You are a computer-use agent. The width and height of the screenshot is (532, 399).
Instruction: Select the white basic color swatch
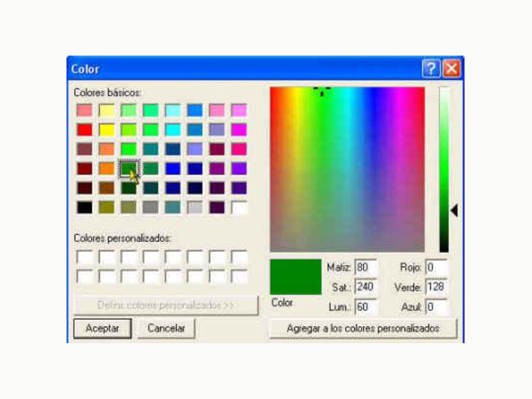point(239,207)
